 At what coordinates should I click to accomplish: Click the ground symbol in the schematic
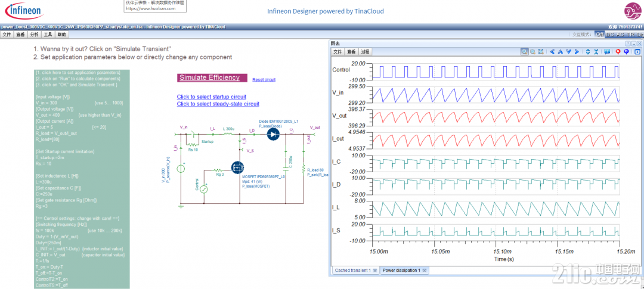(x=181, y=207)
